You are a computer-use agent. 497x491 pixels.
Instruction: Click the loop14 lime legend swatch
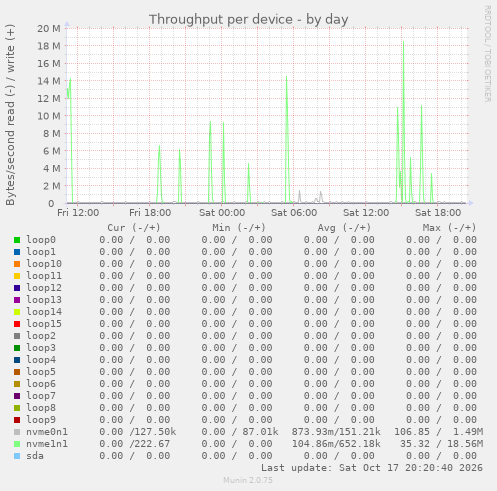(x=17, y=312)
